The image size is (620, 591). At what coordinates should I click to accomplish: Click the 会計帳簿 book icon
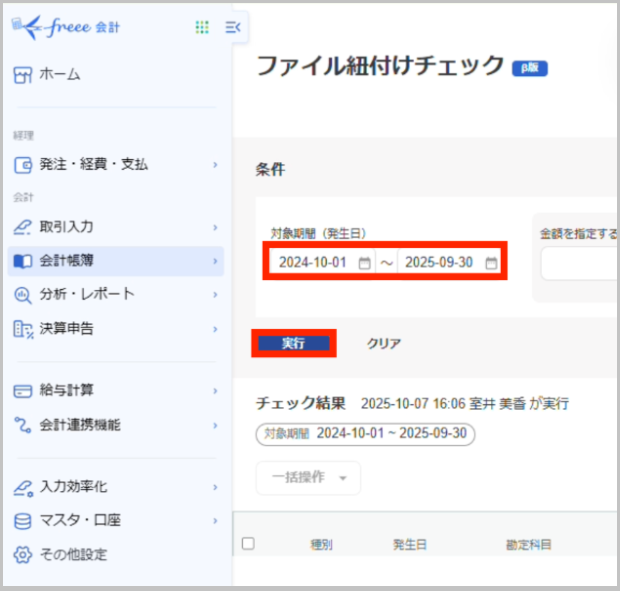[23, 261]
